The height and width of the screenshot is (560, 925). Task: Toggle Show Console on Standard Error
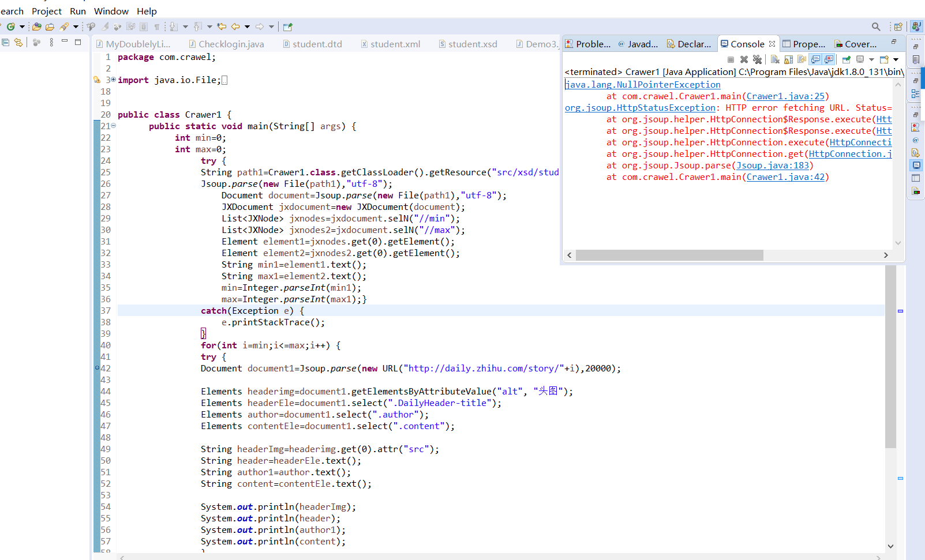tap(829, 59)
